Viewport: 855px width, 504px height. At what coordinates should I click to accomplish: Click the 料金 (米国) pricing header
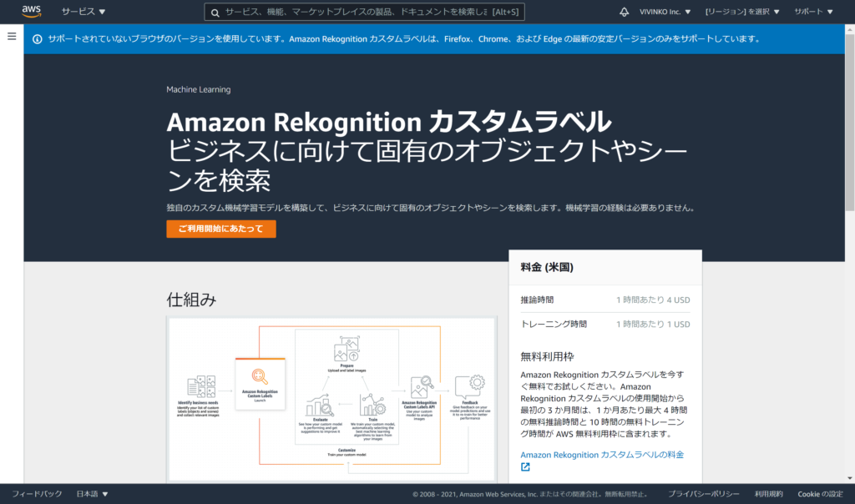pyautogui.click(x=547, y=267)
